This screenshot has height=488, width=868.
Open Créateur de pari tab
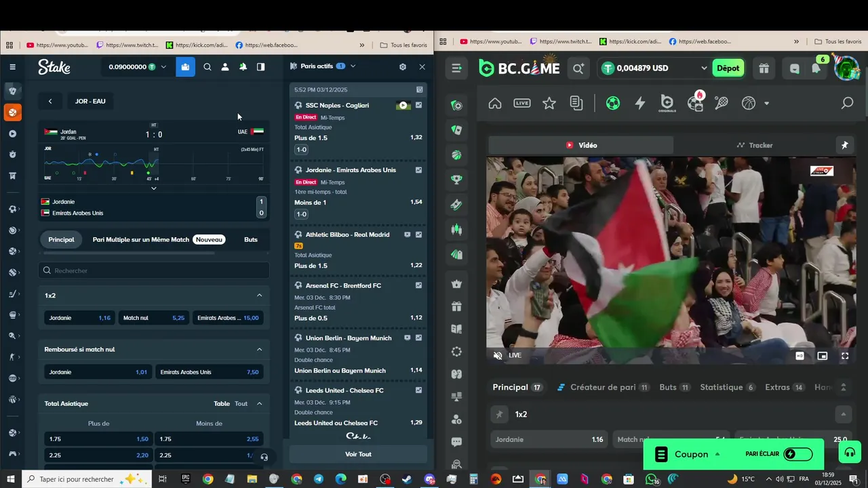point(603,388)
